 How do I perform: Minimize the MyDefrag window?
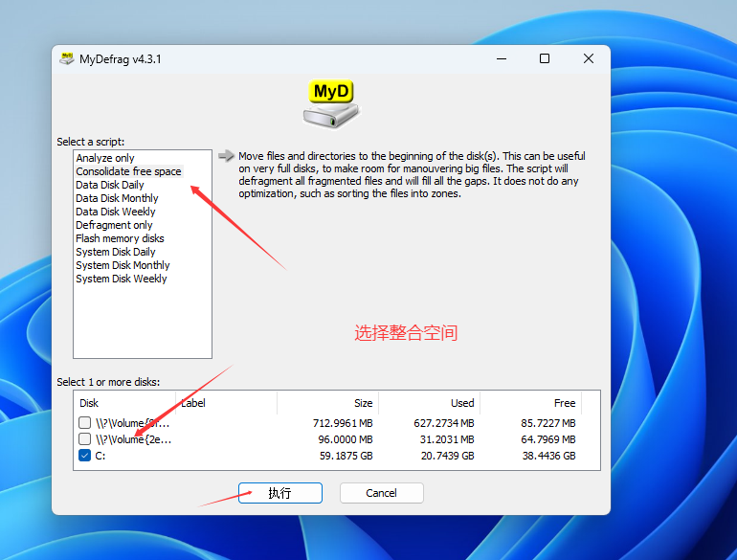(502, 58)
